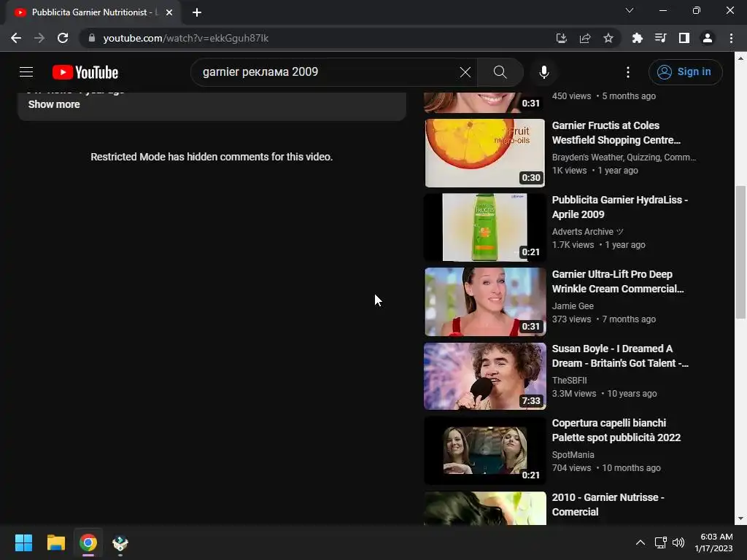View site information lock icon

tap(91, 38)
